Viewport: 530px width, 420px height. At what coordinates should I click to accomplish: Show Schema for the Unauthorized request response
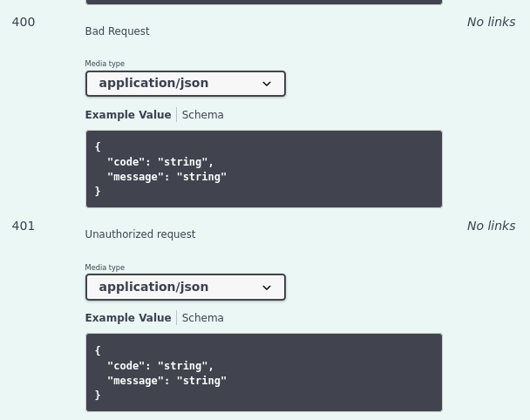202,318
